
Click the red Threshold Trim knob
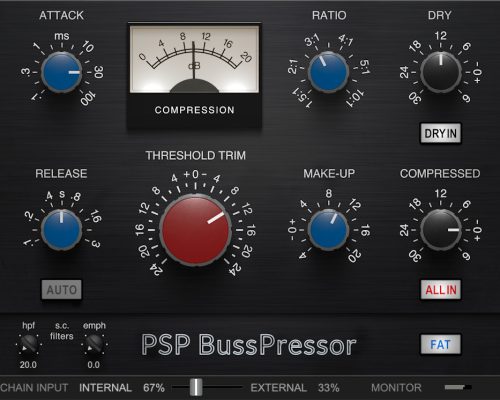pos(195,230)
